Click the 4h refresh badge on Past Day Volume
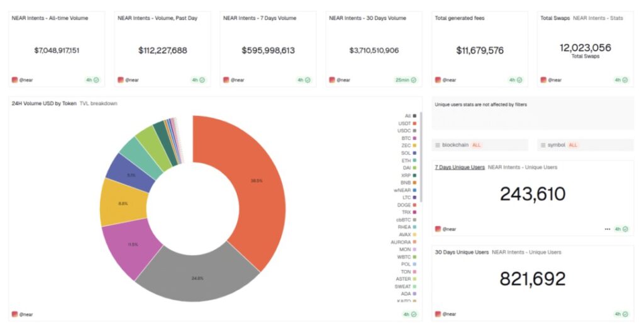The width and height of the screenshot is (644, 330). coord(198,80)
